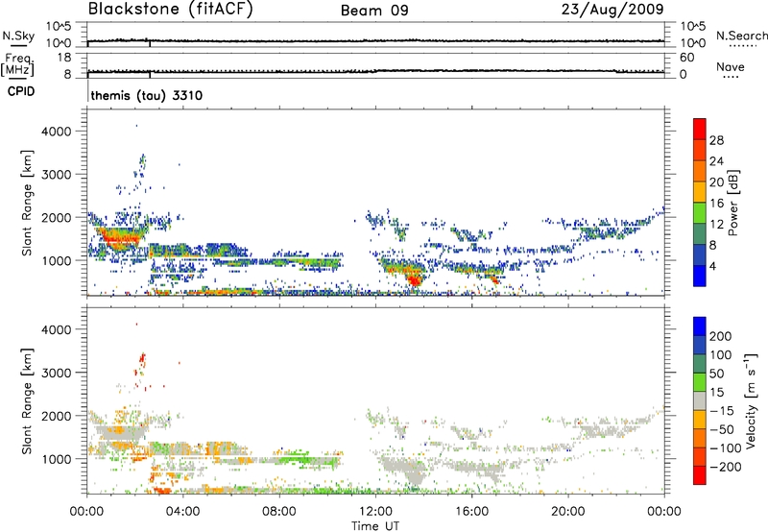The image size is (768, 532).
Task: Click the "Slant Range [km]" label of the power panel
Action: pyautogui.click(x=27, y=203)
